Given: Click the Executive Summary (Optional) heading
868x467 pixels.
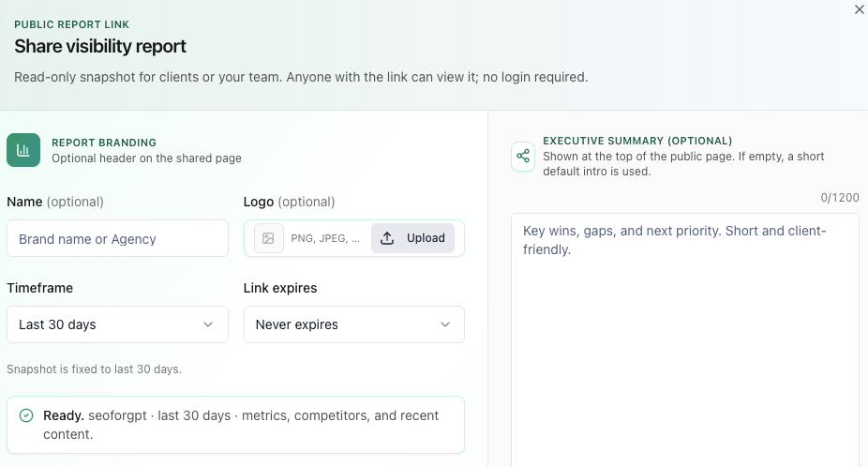Looking at the screenshot, I should pyautogui.click(x=637, y=141).
